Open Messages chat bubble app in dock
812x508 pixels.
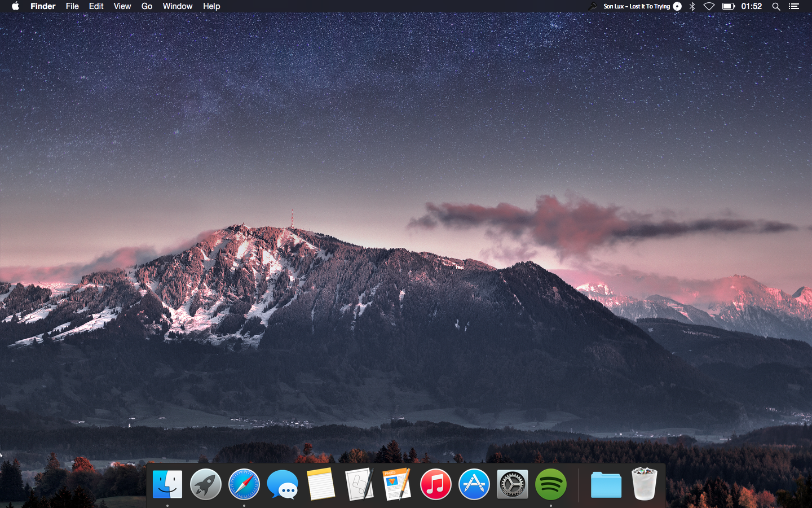(x=283, y=484)
